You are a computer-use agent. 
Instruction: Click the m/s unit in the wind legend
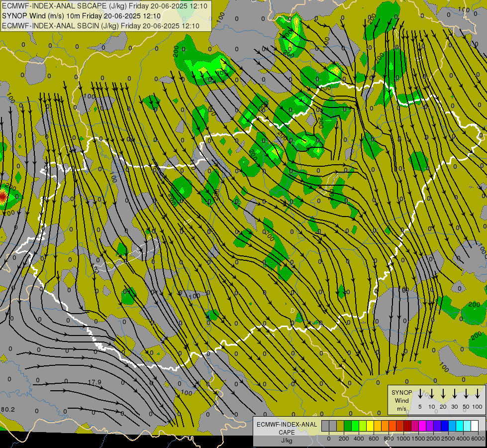point(401,409)
